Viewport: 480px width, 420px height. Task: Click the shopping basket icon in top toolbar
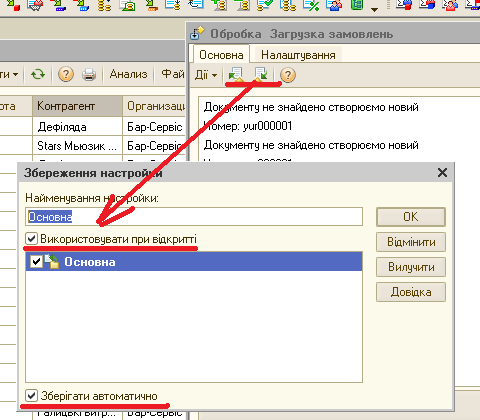35,5
